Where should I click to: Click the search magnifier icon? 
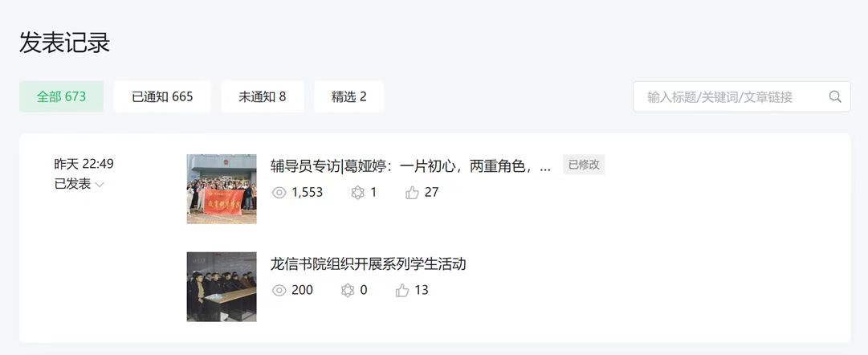[x=835, y=97]
